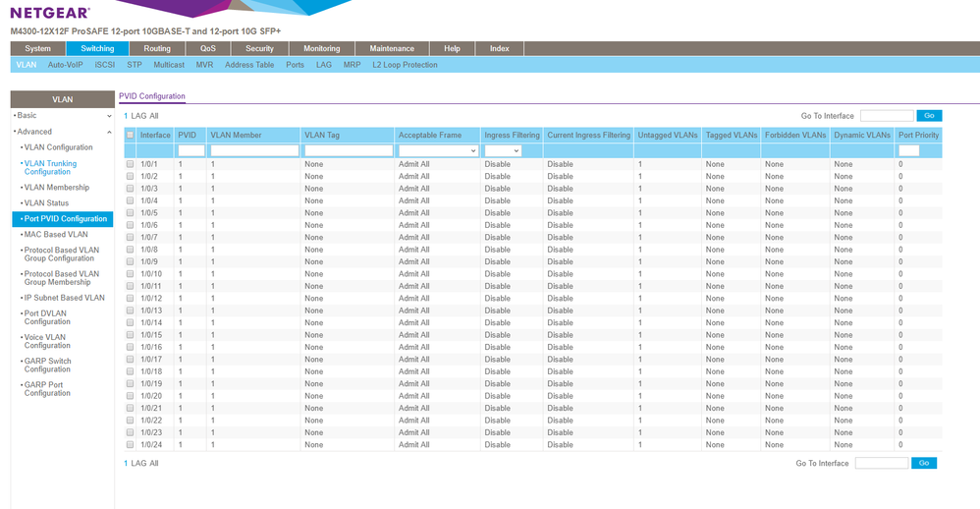The height and width of the screenshot is (509, 980).
Task: Click the VLAN Member input field
Action: tap(254, 150)
